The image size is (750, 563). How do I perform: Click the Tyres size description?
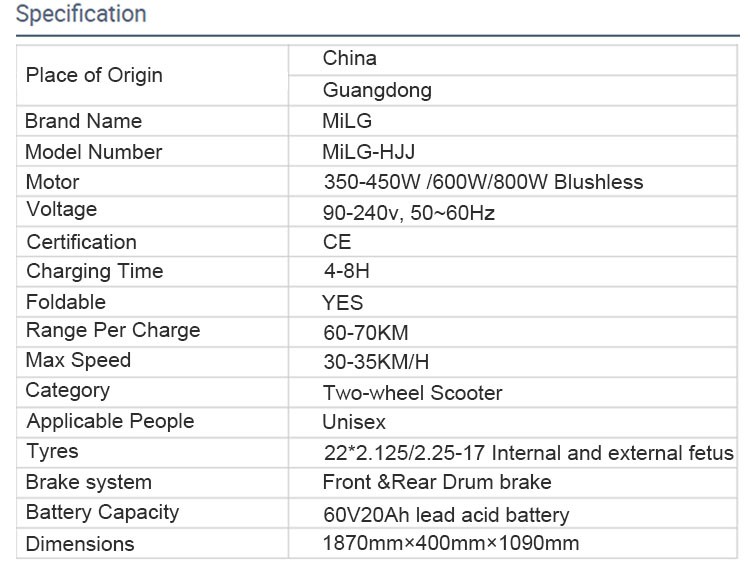(x=527, y=453)
